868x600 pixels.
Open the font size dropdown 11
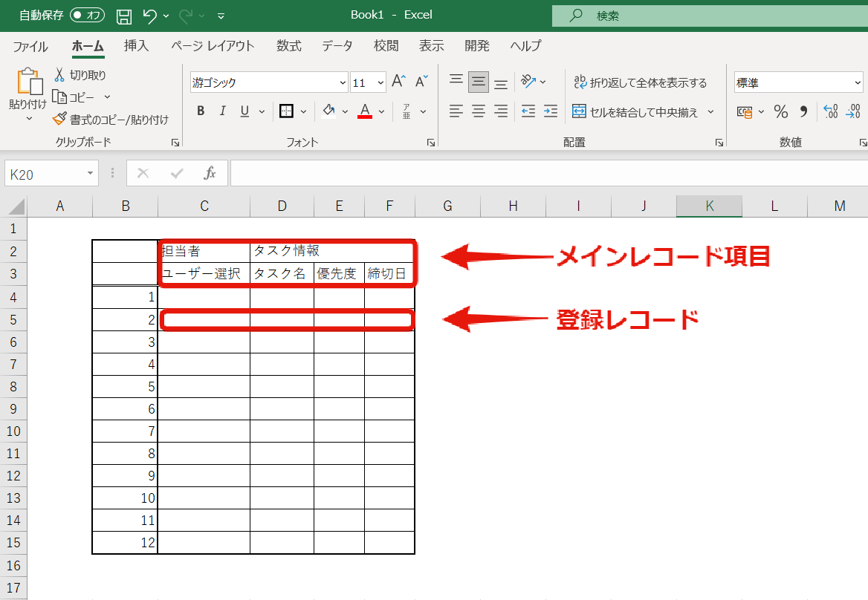tap(380, 82)
